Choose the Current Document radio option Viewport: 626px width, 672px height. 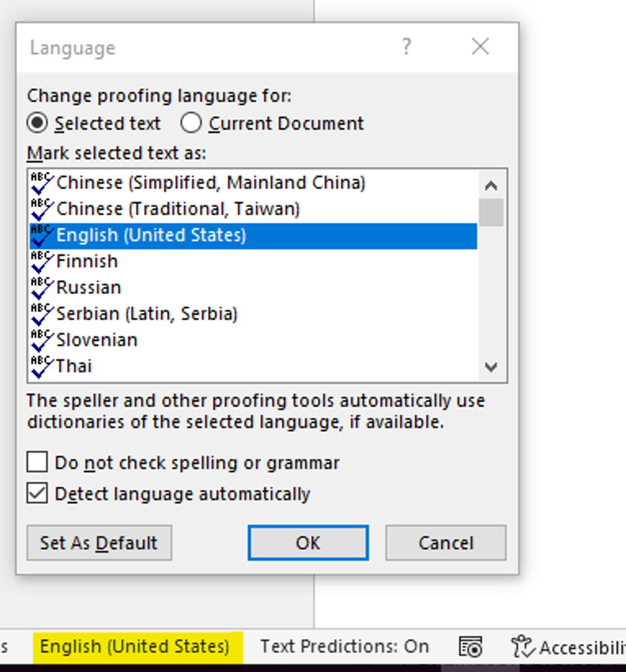tap(191, 123)
